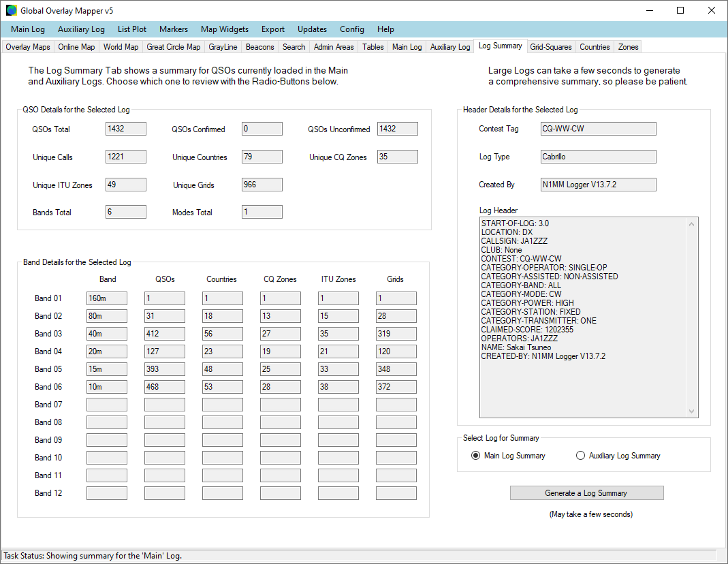Open the Config menu
Image resolution: width=728 pixels, height=564 pixels.
[352, 29]
